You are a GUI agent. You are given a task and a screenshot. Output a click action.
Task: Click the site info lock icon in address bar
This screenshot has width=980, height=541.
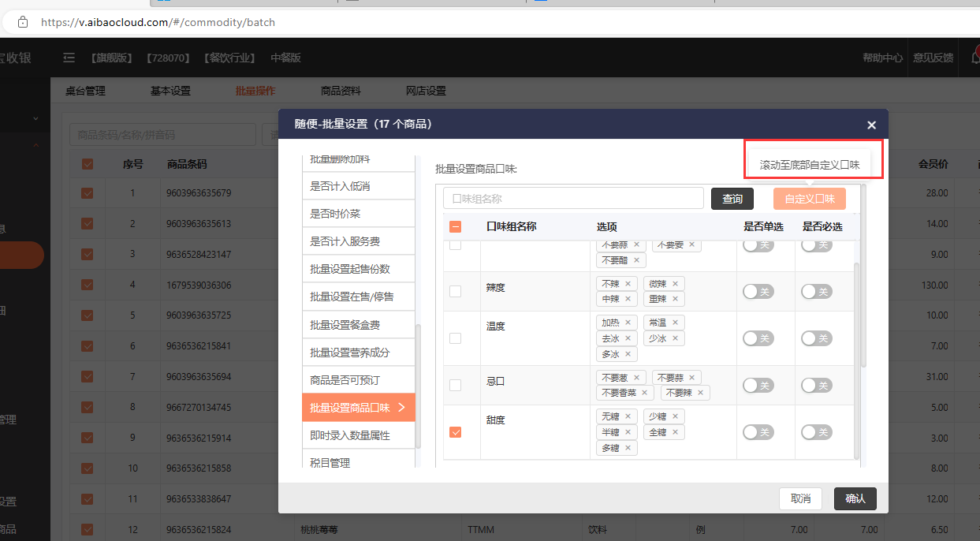[23, 22]
